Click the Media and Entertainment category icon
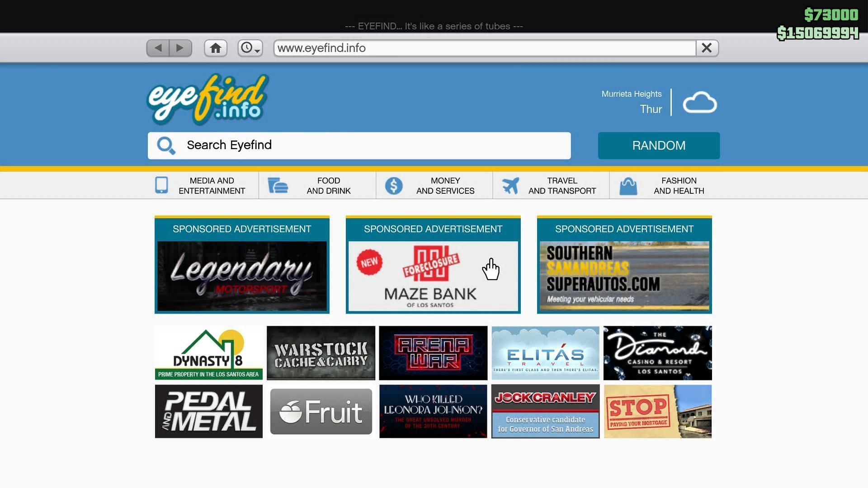 click(x=161, y=185)
